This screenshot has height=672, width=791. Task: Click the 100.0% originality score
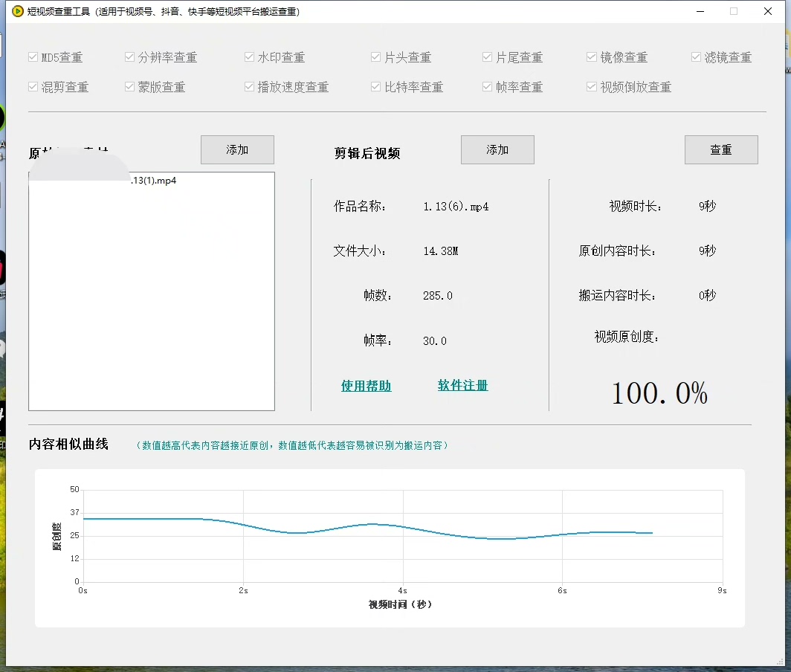point(659,393)
